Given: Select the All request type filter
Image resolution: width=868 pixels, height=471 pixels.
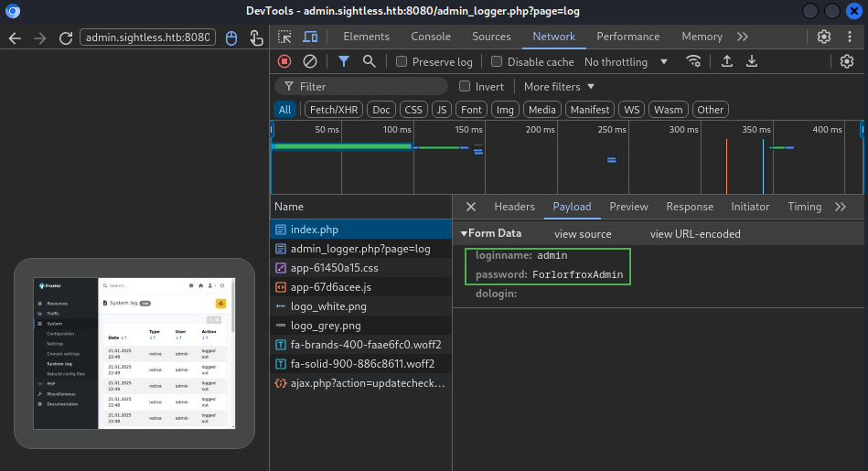Looking at the screenshot, I should tap(284, 110).
